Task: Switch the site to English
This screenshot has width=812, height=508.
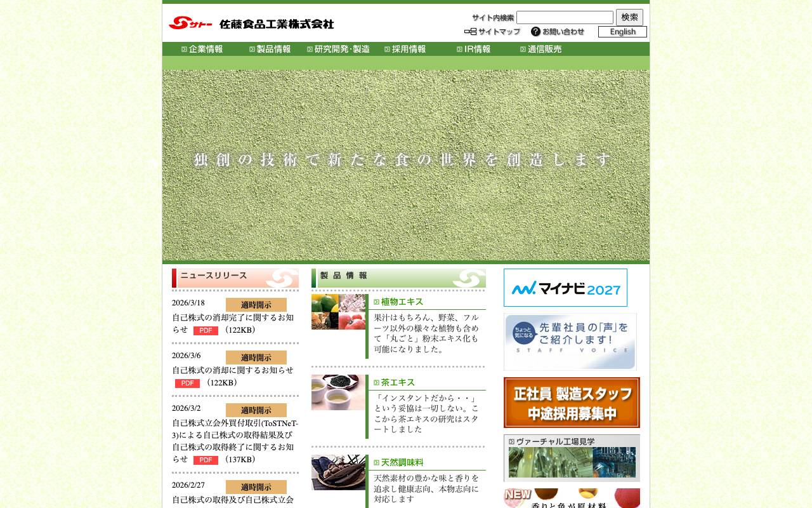Action: click(622, 32)
